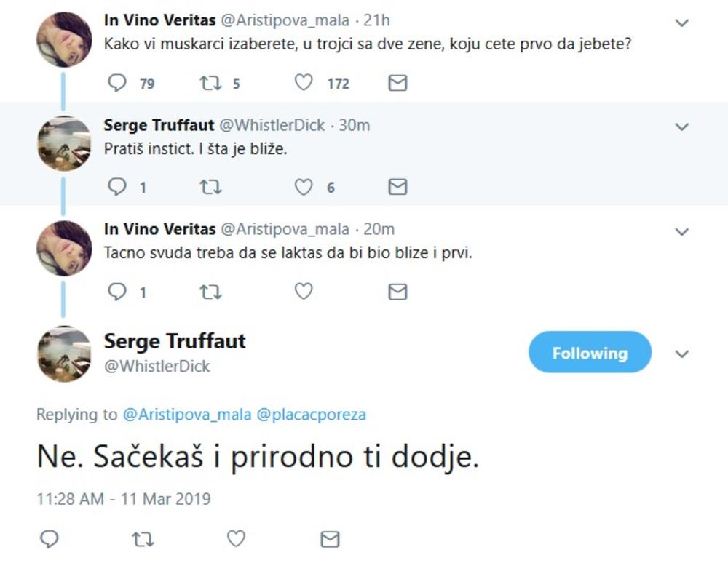Reply to the 'Tacno svuda treba' tweet

coord(118,292)
